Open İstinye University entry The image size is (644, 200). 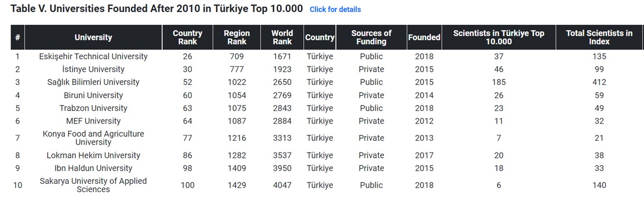93,69
